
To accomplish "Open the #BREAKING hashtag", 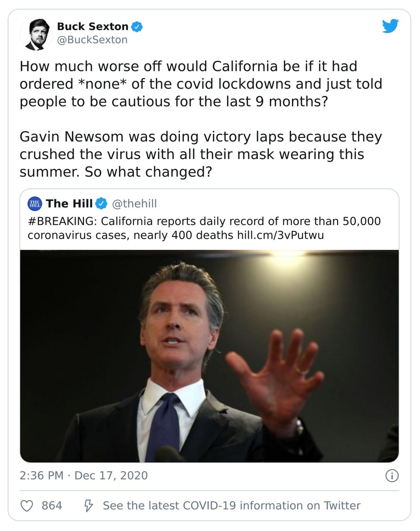I will [58, 221].
